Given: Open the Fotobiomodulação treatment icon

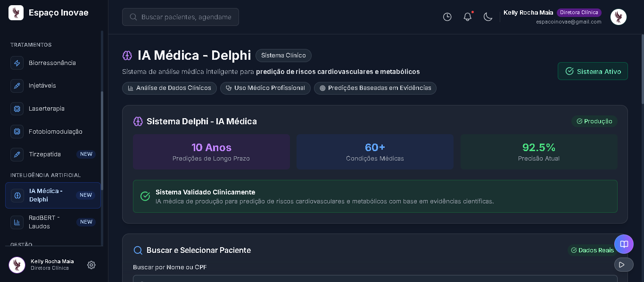Looking at the screenshot, I should tap(17, 131).
